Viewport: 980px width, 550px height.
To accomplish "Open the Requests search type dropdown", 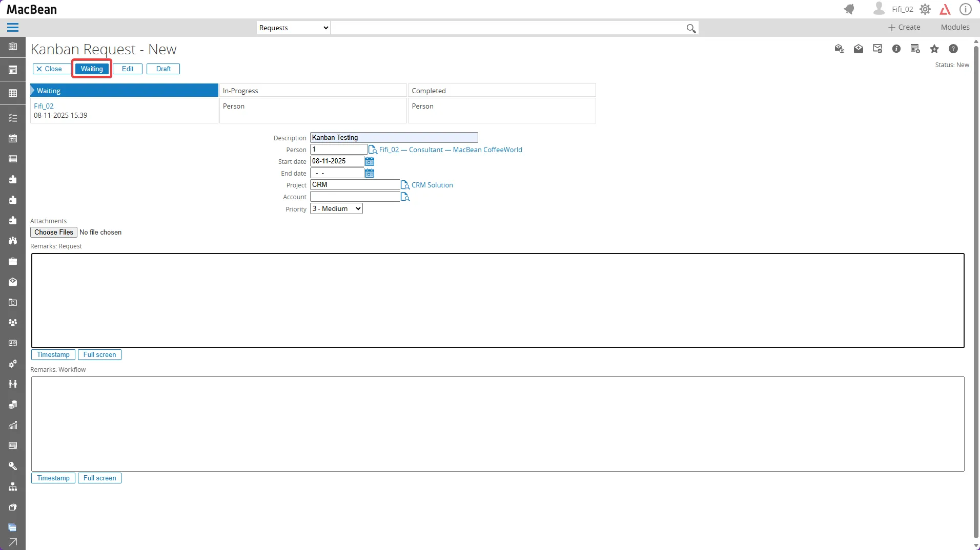I will click(x=293, y=28).
